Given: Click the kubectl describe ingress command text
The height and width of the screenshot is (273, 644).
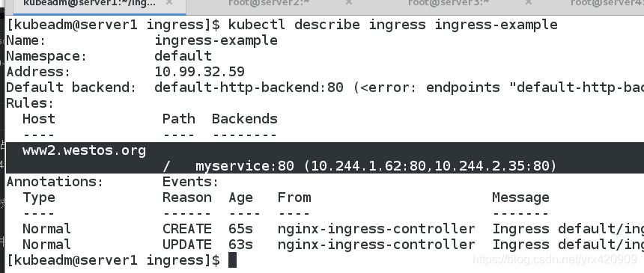Looking at the screenshot, I should (326, 25).
